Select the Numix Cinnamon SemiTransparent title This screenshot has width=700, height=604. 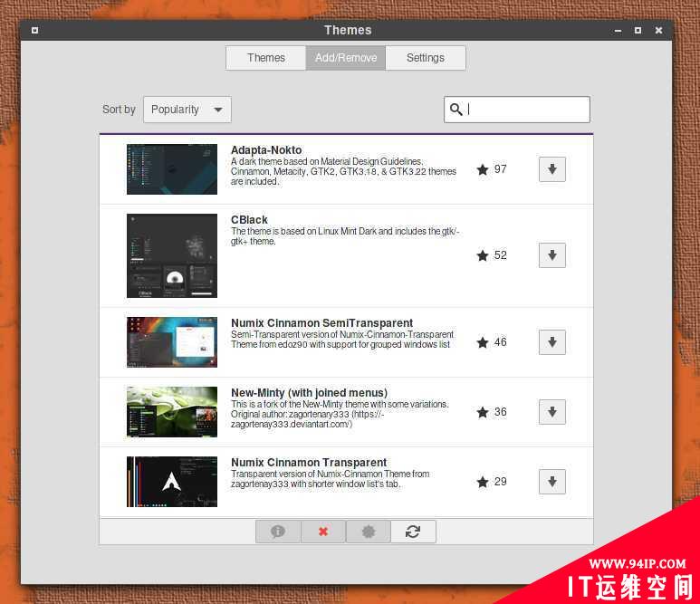321,322
